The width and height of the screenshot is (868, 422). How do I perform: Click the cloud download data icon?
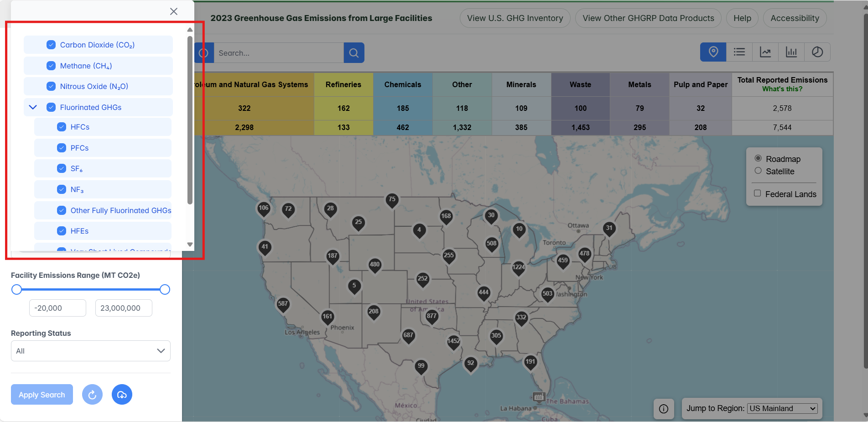[122, 394]
